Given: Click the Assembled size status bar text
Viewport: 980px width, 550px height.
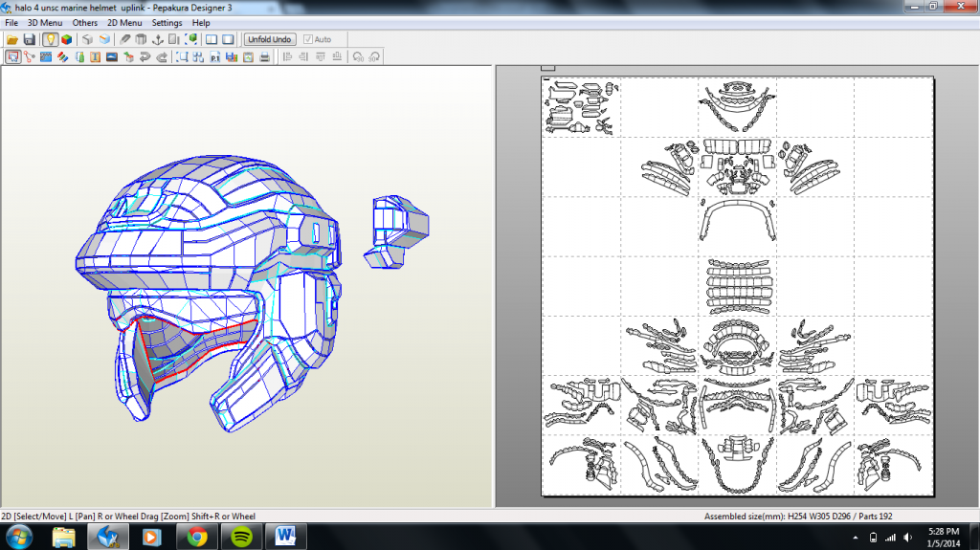Looking at the screenshot, I should [x=798, y=517].
